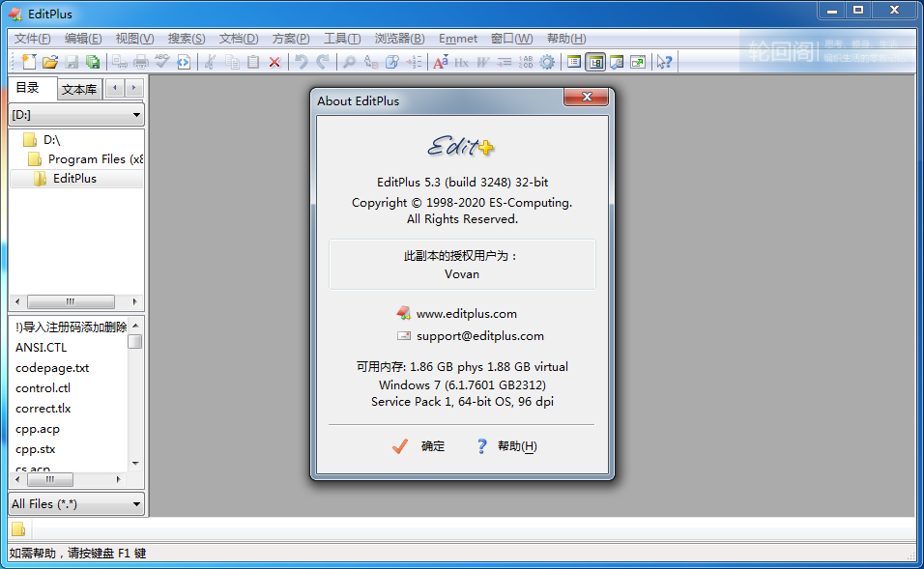Screen dimensions: 924x569
Task: Click the file list vertical scrollbar thumb
Action: 135,341
